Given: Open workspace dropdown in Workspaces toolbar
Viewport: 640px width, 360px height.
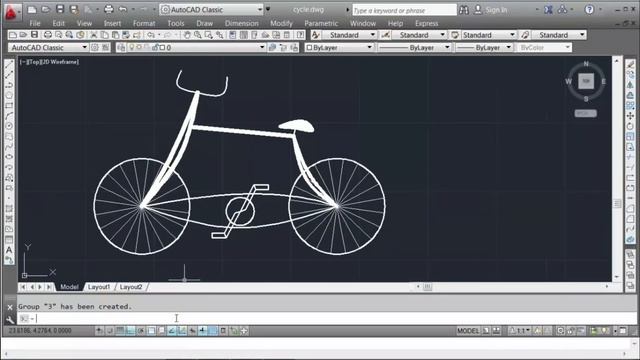Looking at the screenshot, I should tap(48, 48).
